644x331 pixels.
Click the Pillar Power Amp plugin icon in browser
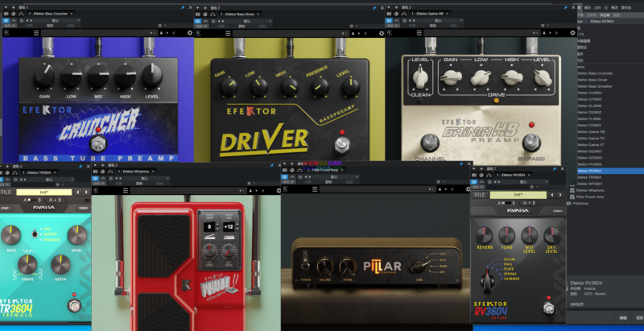click(571, 197)
